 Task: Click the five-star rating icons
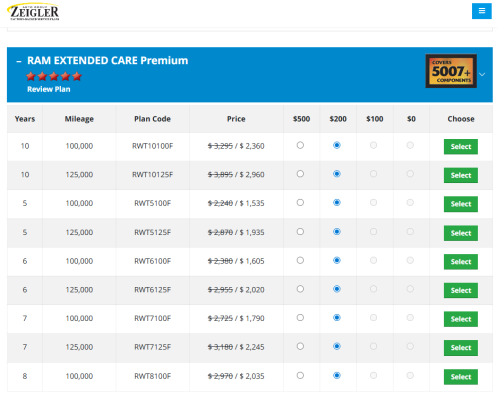coord(54,76)
